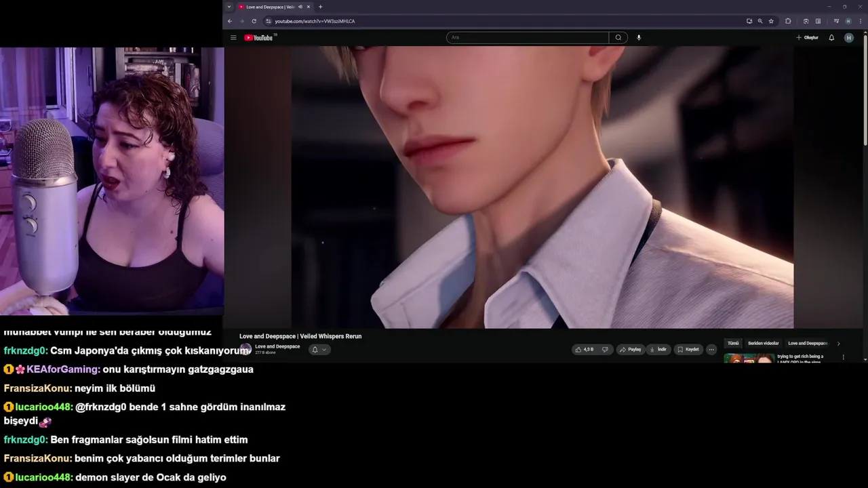Reload the YouTube page

point(254,21)
